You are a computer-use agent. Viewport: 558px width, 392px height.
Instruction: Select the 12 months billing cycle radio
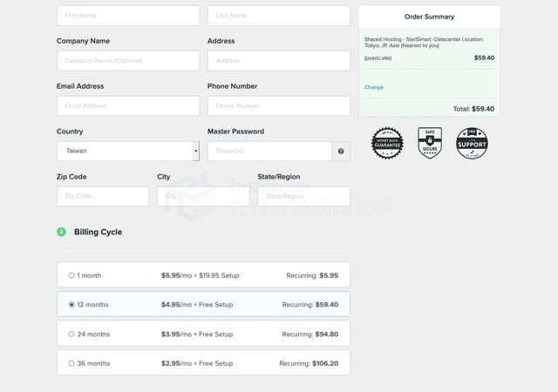point(71,305)
